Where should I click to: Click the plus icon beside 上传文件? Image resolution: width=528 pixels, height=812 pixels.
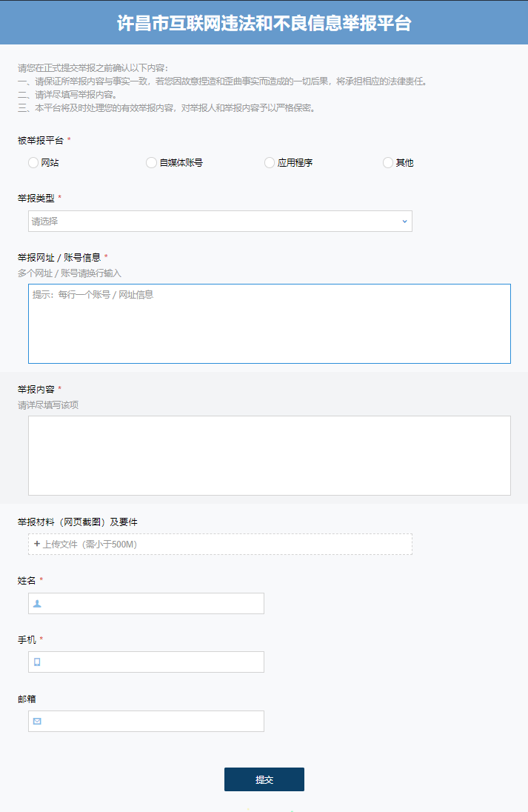click(x=36, y=544)
